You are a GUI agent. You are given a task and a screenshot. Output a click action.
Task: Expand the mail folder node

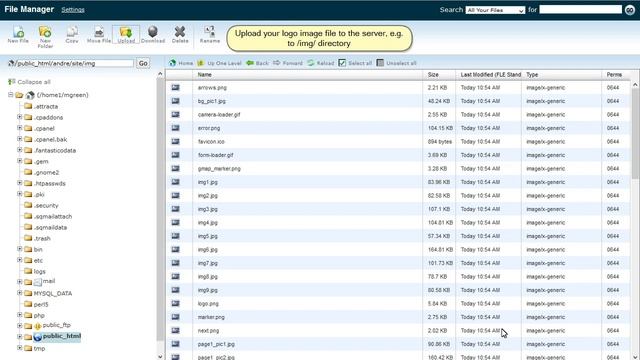click(19, 282)
